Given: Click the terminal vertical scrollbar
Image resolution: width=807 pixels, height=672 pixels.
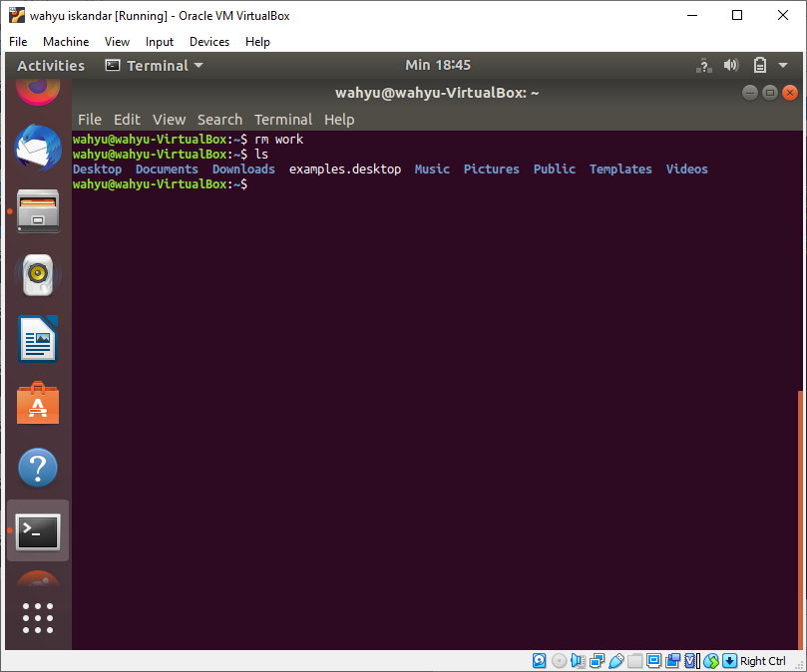Looking at the screenshot, I should (800, 519).
